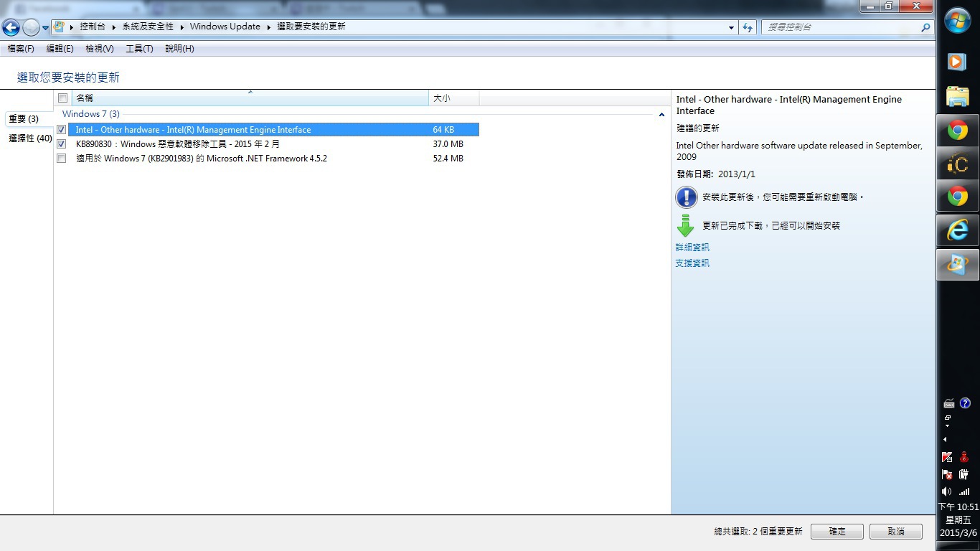Uncheck the Intel Management Engine Interface update
The image size is (980, 551).
[62, 130]
